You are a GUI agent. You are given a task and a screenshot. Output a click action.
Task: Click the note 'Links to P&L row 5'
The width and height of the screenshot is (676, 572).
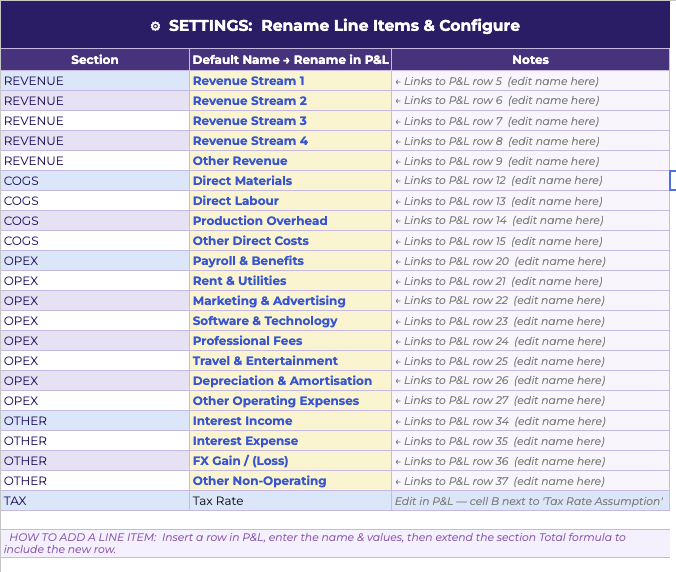pos(530,81)
